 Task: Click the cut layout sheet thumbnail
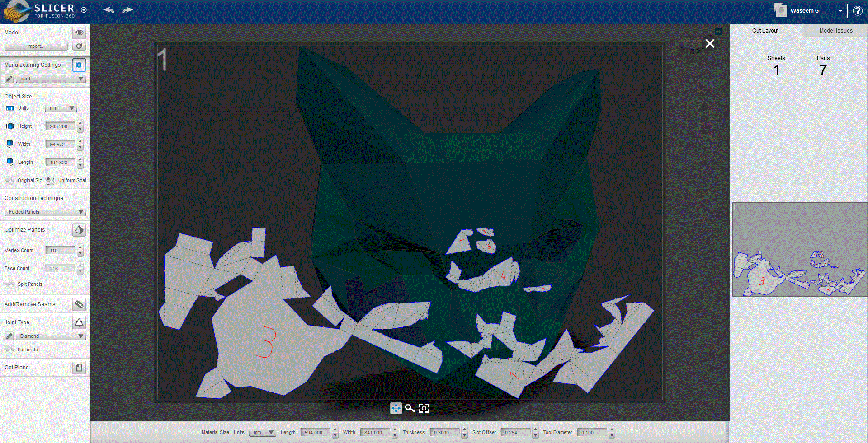pos(799,249)
